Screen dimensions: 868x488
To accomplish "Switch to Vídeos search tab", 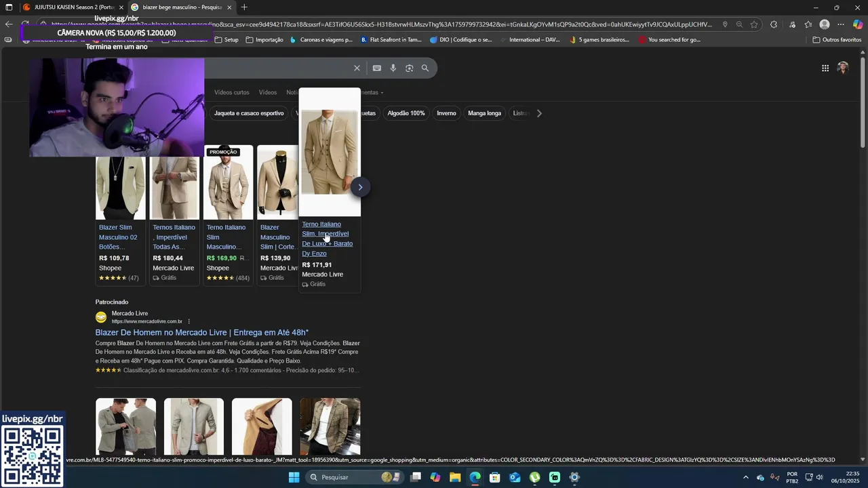I will tap(268, 92).
